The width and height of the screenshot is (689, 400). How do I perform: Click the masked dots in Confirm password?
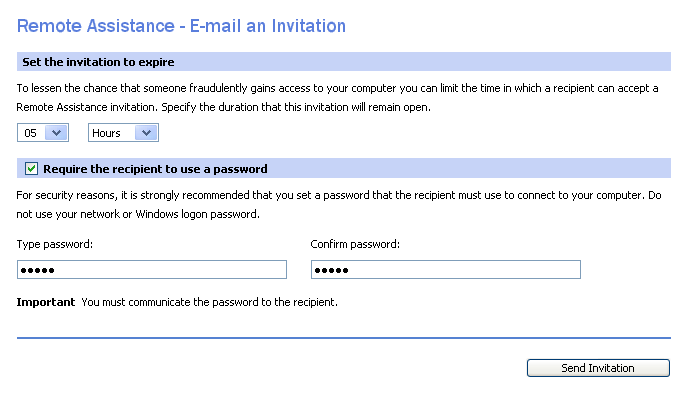coord(332,270)
